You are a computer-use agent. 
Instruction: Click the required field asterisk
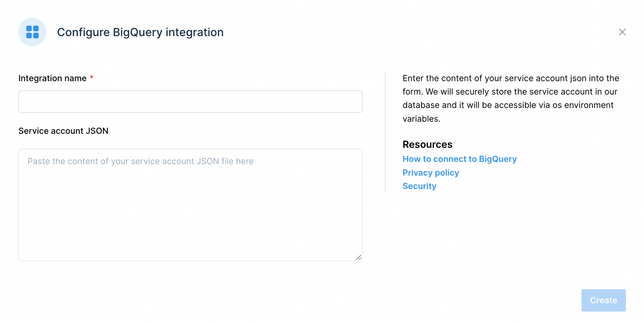92,78
